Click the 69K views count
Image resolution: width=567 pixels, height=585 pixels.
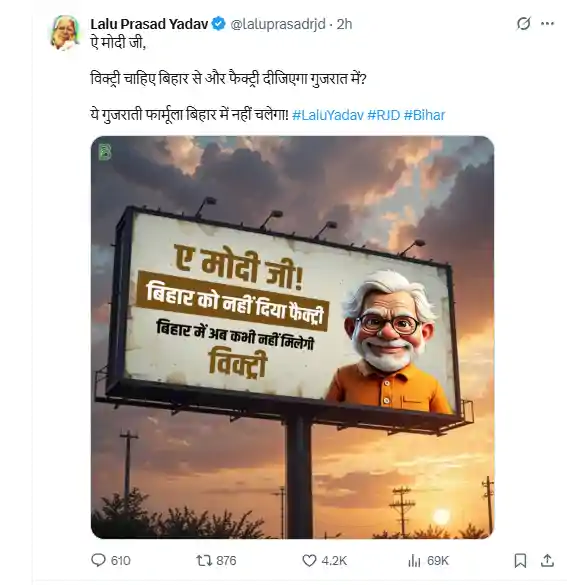coord(438,560)
